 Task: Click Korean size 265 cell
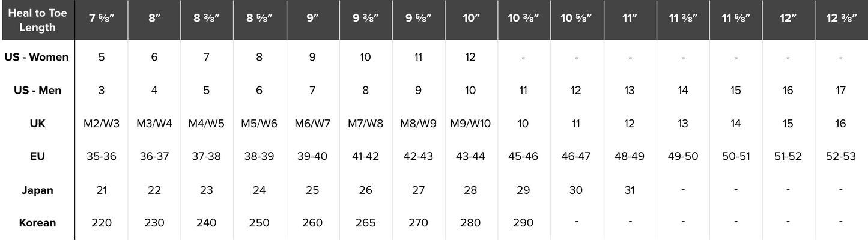pos(365,223)
